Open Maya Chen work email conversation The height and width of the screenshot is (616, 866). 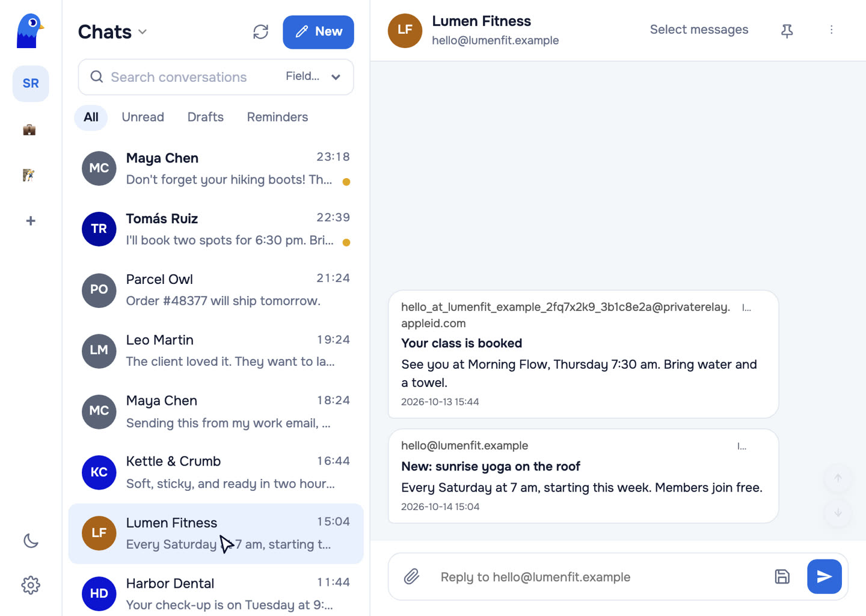point(216,411)
